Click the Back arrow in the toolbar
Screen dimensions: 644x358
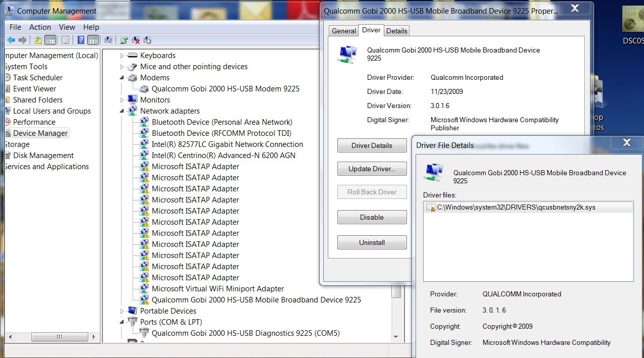coord(11,40)
